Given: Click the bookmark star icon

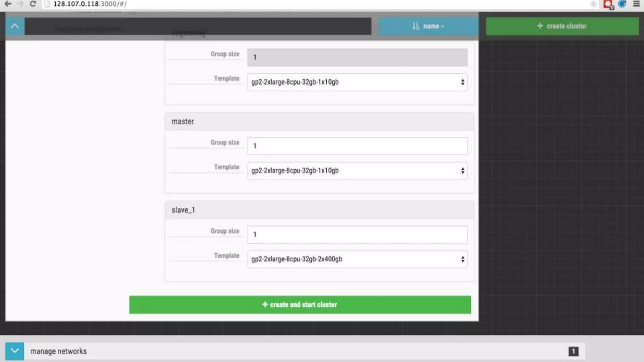Looking at the screenshot, I should (593, 4).
